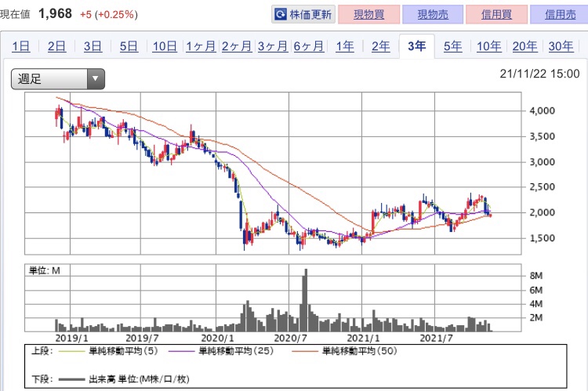Click the 上段: legend label

coord(42,351)
